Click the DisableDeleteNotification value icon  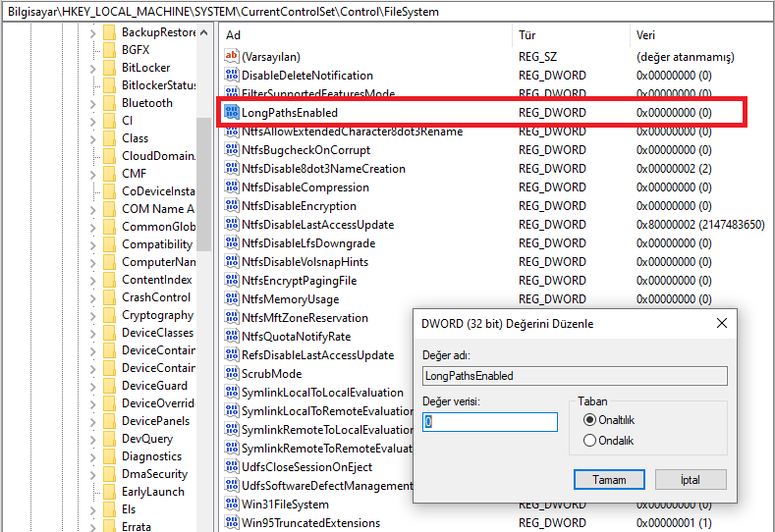[x=233, y=76]
